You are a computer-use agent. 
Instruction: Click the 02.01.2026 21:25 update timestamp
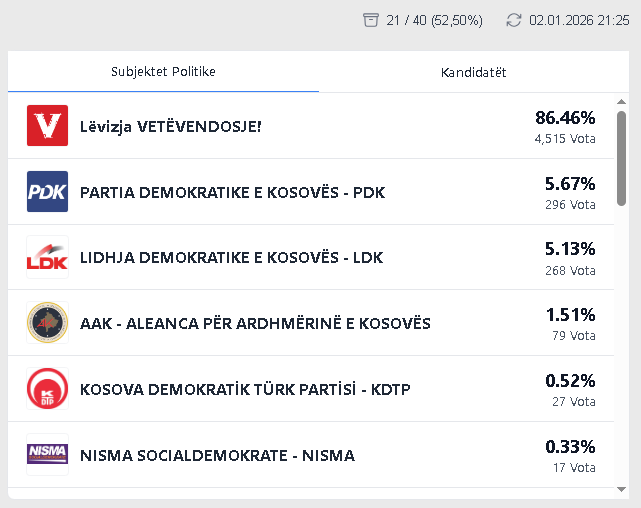click(579, 20)
